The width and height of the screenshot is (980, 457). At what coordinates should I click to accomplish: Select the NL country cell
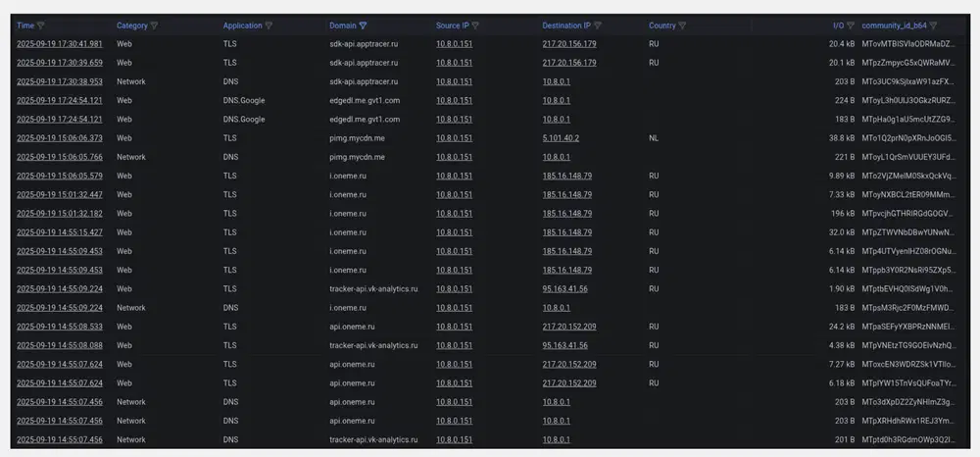tap(653, 138)
